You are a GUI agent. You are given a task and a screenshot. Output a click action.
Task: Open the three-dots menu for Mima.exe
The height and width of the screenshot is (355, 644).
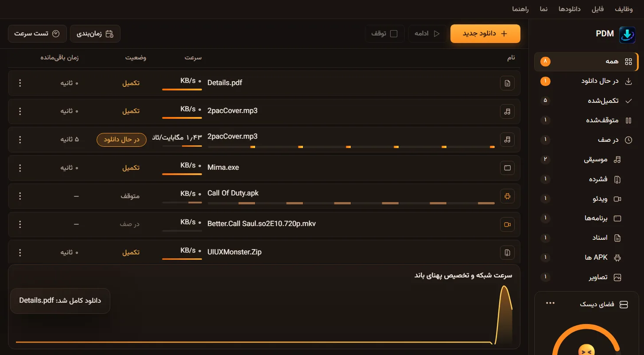[x=19, y=168]
